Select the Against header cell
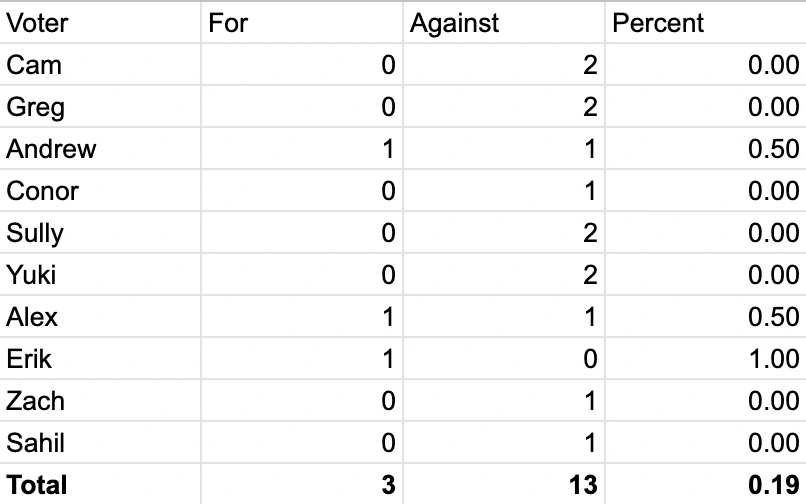 pos(503,23)
